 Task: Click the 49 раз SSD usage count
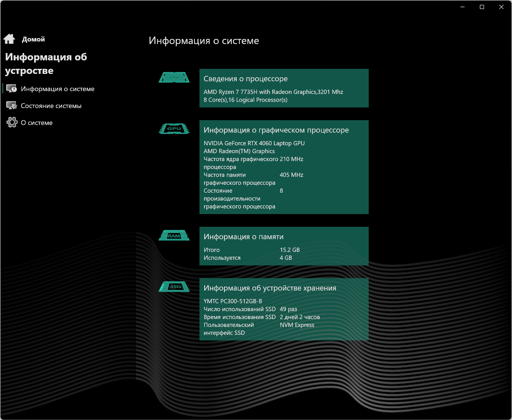tap(288, 309)
